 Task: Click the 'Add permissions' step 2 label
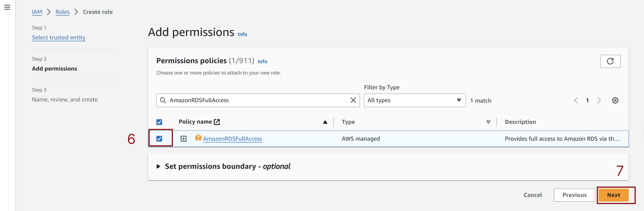(x=54, y=69)
